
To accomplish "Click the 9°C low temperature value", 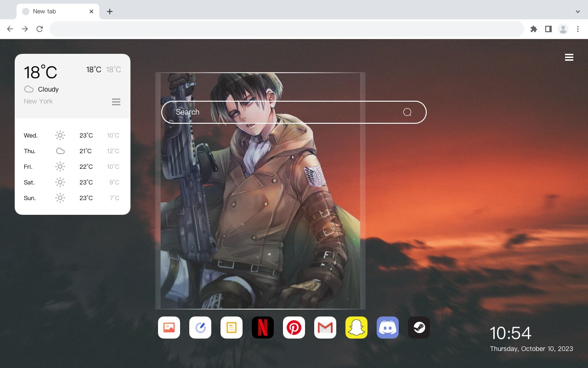I will click(x=114, y=182).
